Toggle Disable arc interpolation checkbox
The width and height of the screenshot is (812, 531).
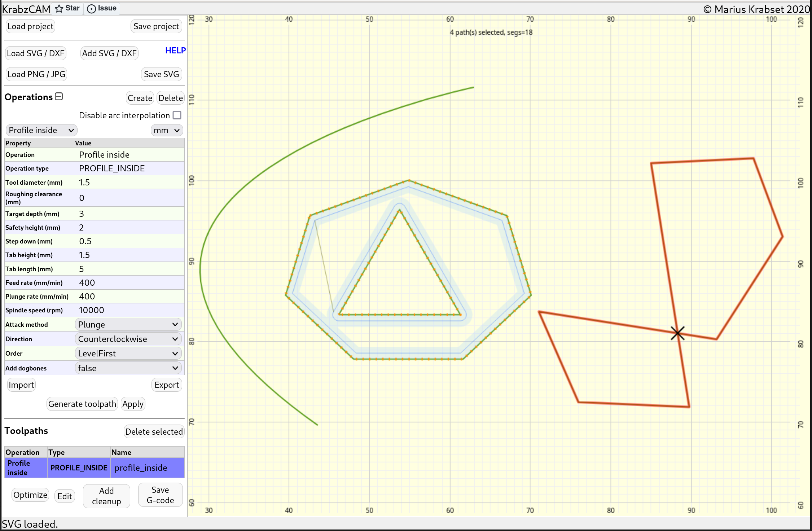(x=179, y=115)
